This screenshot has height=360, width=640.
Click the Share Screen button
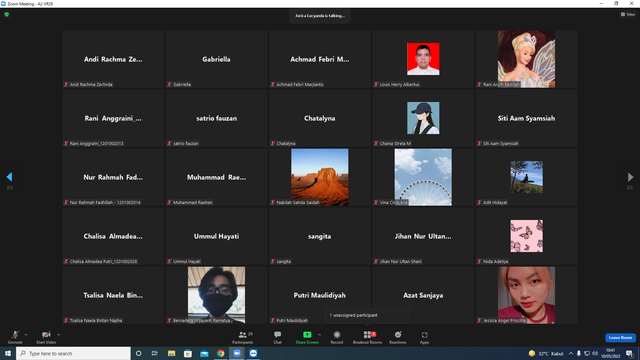coord(307,337)
